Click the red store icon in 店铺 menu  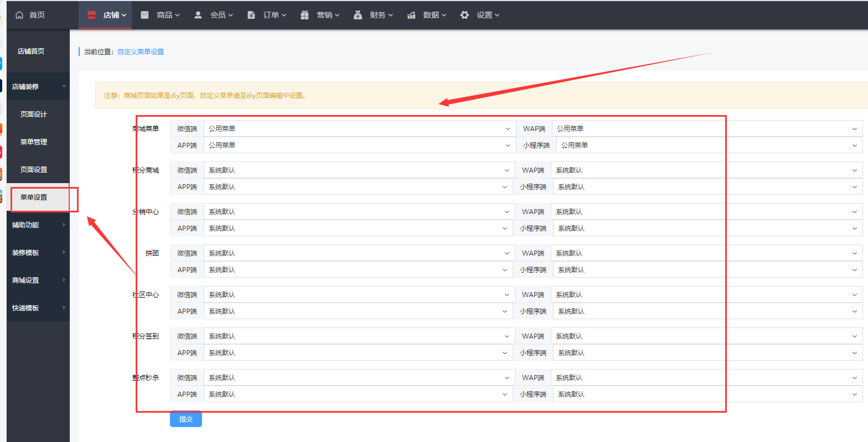pyautogui.click(x=92, y=15)
